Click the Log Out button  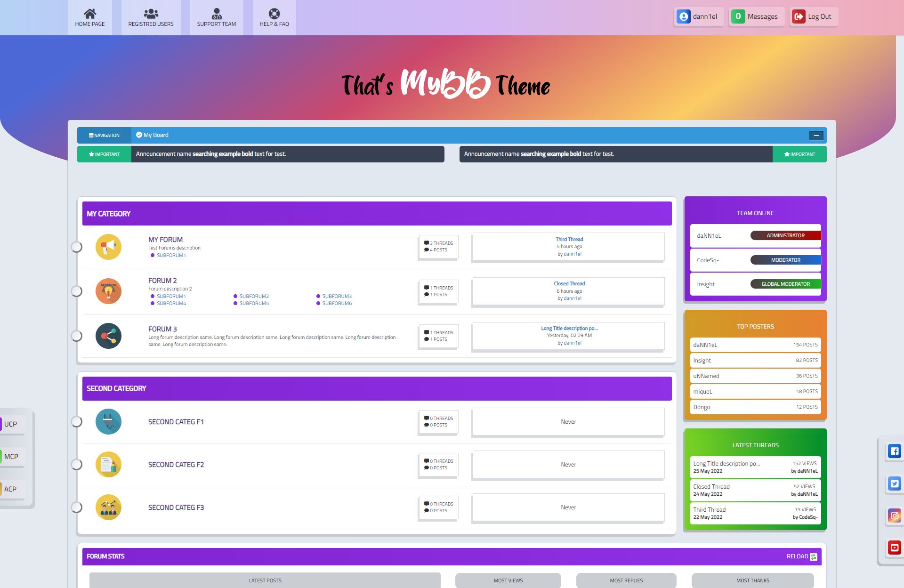813,16
